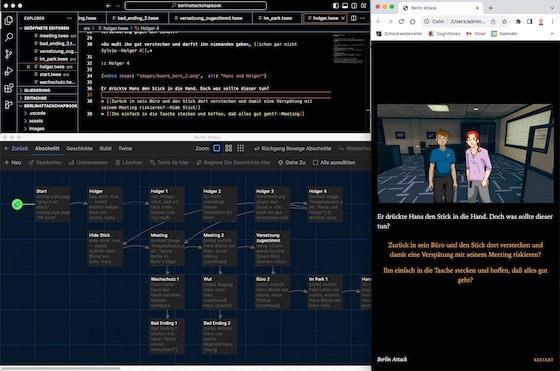Check Alle auswählen in Twine
The image size is (560, 371).
334,162
